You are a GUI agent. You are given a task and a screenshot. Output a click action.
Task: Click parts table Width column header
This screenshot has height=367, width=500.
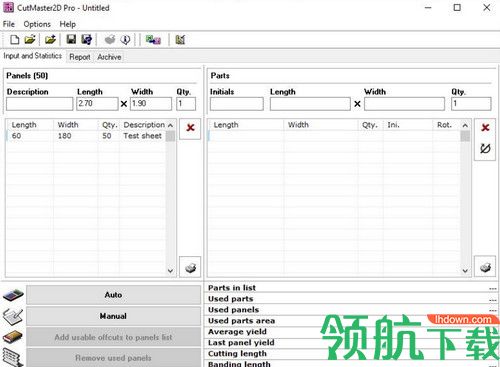coord(321,125)
